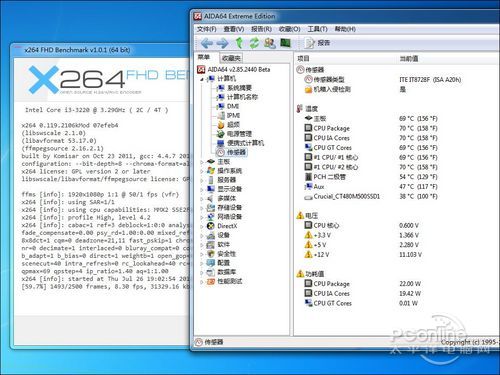The height and width of the screenshot is (375, 500).
Task: Expand the 显示设备 tree node
Action: click(x=202, y=189)
